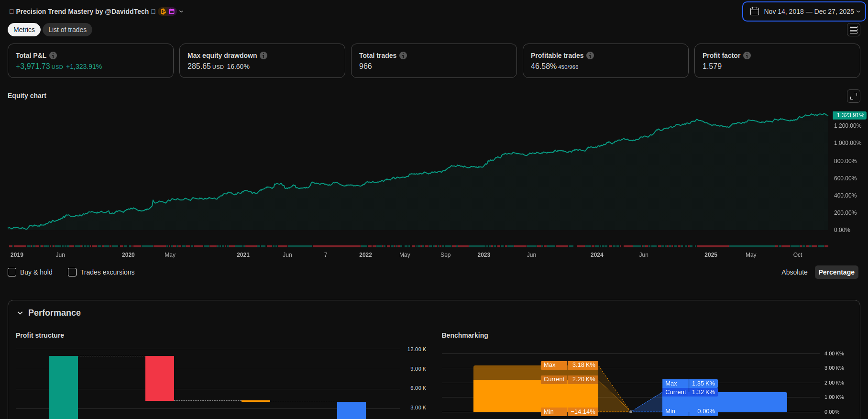868x419 pixels.
Task: Click the 1,323.91% equity value label
Action: [x=849, y=115]
